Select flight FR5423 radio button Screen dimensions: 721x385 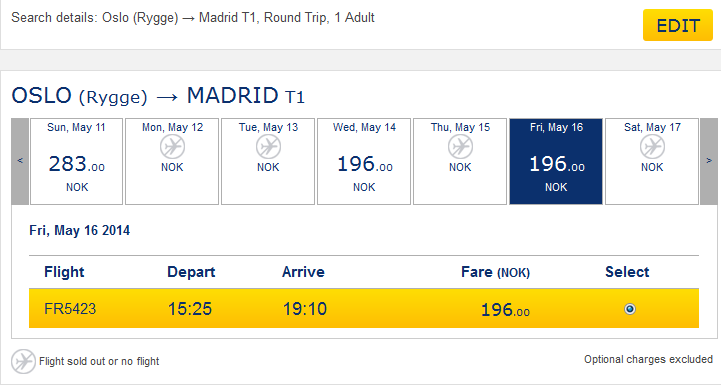click(630, 309)
